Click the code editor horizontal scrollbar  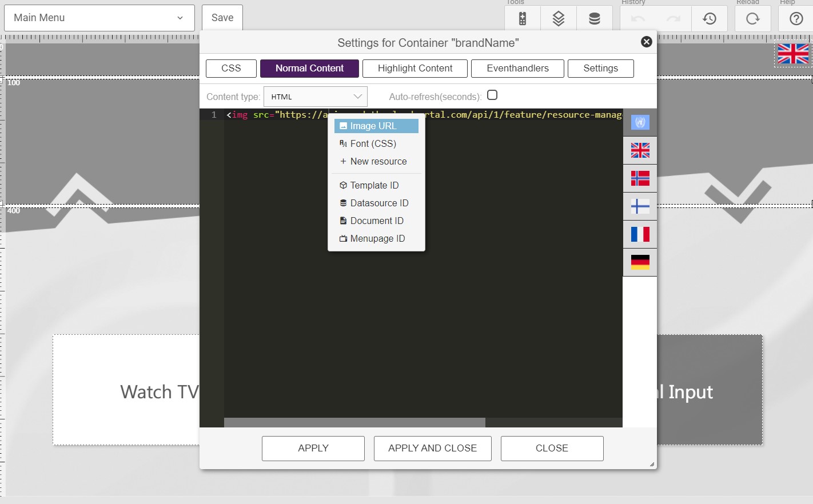354,422
